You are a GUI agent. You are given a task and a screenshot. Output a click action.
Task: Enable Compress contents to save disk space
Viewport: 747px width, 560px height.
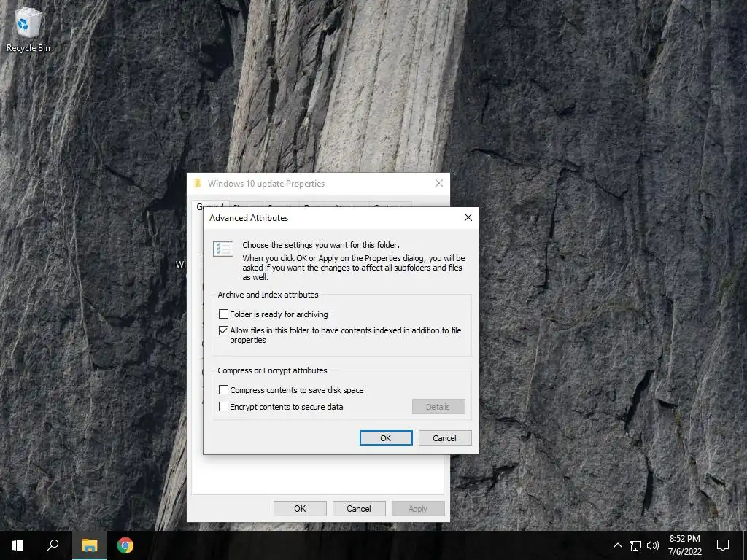pos(223,390)
